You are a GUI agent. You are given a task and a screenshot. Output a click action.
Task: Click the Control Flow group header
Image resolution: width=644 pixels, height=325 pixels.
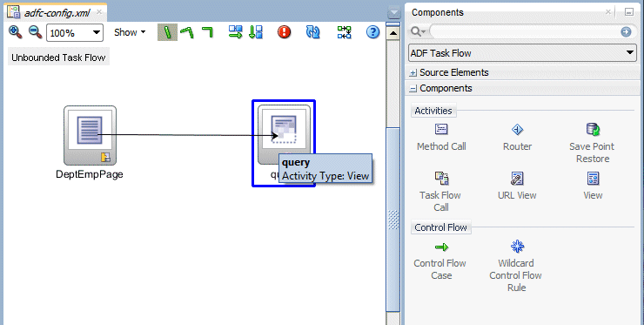click(440, 227)
